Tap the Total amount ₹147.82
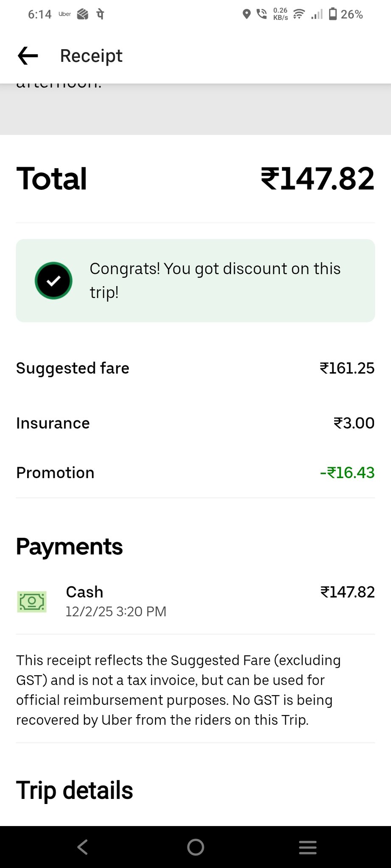Image resolution: width=391 pixels, height=868 pixels. [x=318, y=179]
